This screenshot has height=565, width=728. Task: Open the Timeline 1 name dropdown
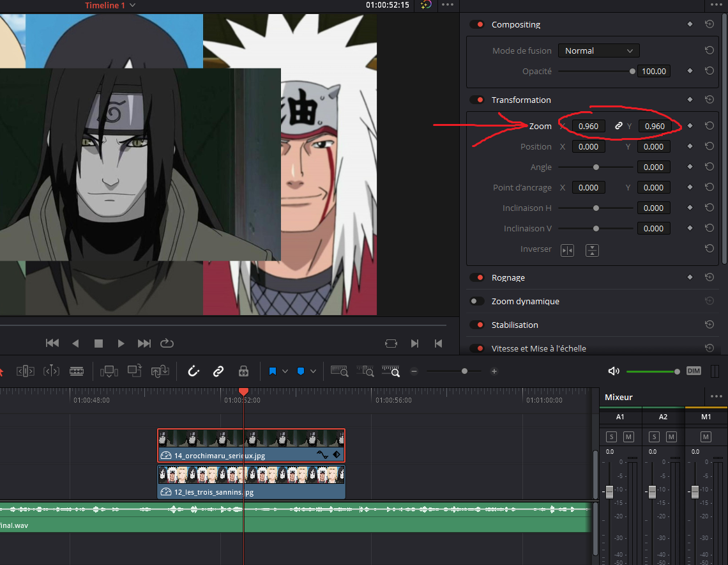point(132,5)
